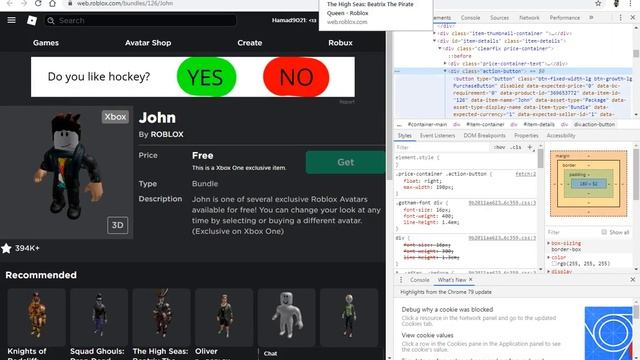Collapse the item-details div node
The height and width of the screenshot is (360, 640).
[x=435, y=41]
